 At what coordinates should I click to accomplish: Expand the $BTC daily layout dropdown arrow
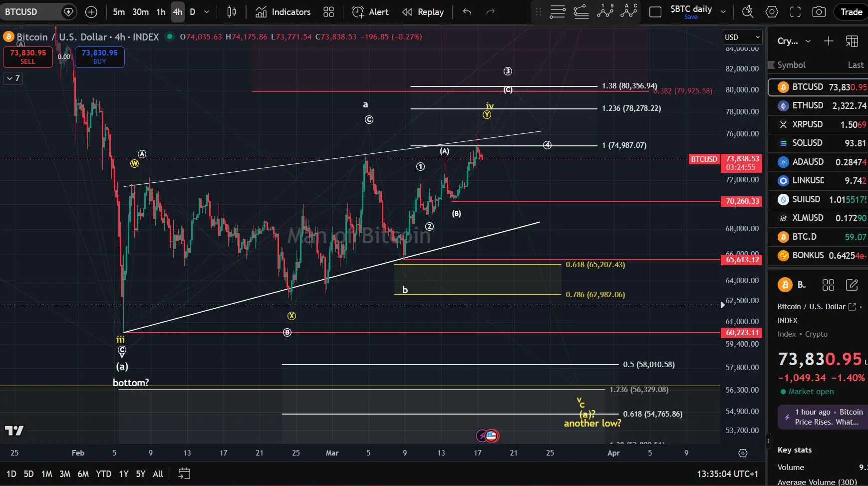(x=723, y=12)
